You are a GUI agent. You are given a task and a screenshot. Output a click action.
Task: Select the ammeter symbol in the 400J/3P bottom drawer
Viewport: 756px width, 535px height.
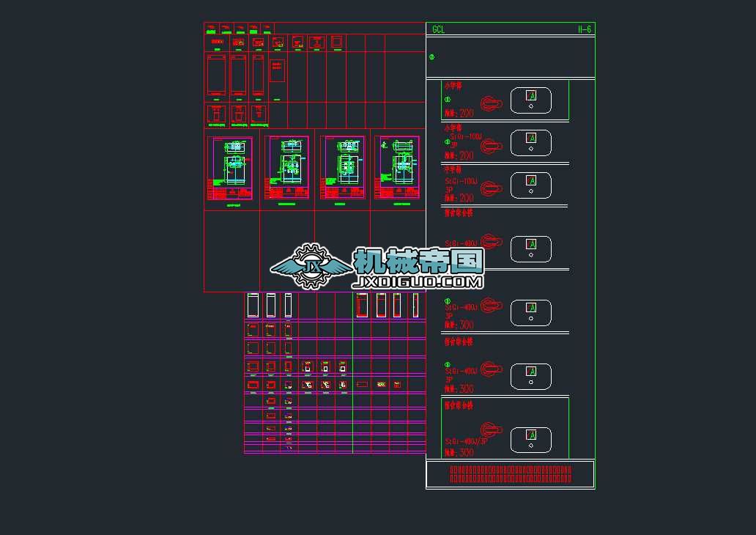click(x=531, y=435)
